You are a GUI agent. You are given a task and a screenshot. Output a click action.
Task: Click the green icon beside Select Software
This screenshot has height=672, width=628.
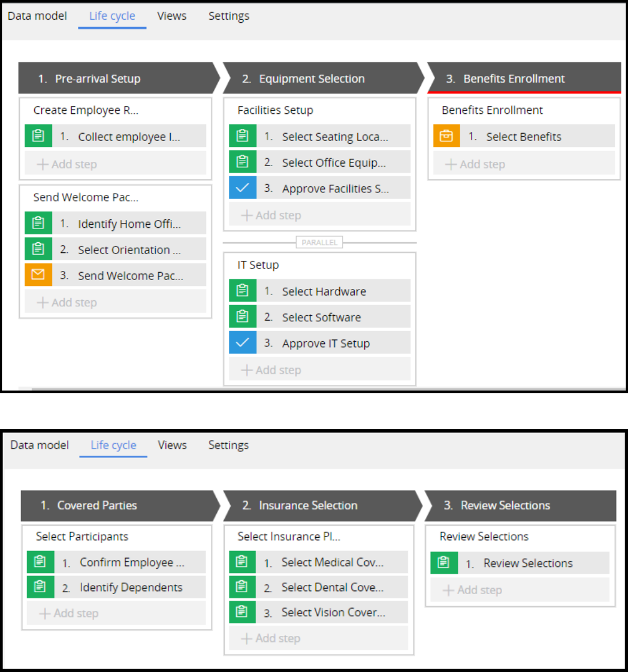click(243, 317)
